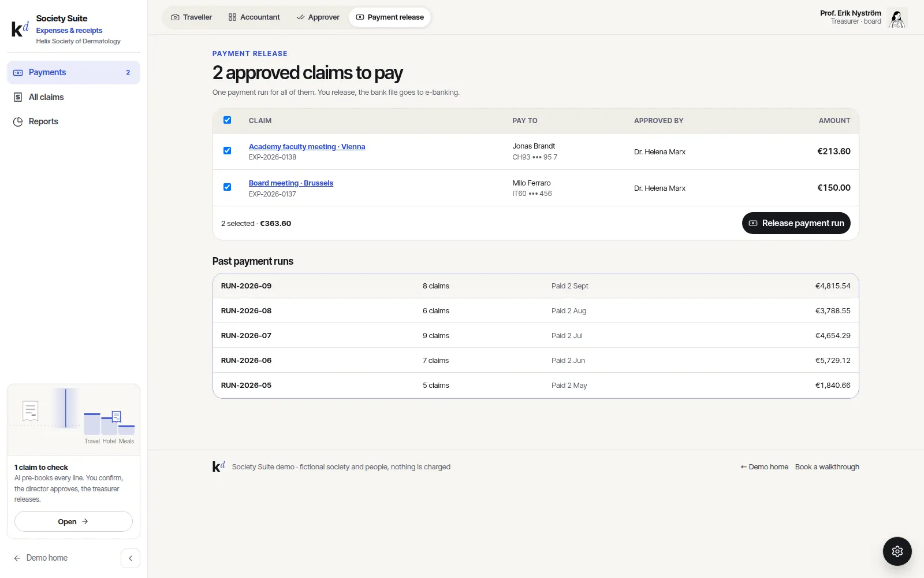Open Reports in the sidebar

pos(73,121)
